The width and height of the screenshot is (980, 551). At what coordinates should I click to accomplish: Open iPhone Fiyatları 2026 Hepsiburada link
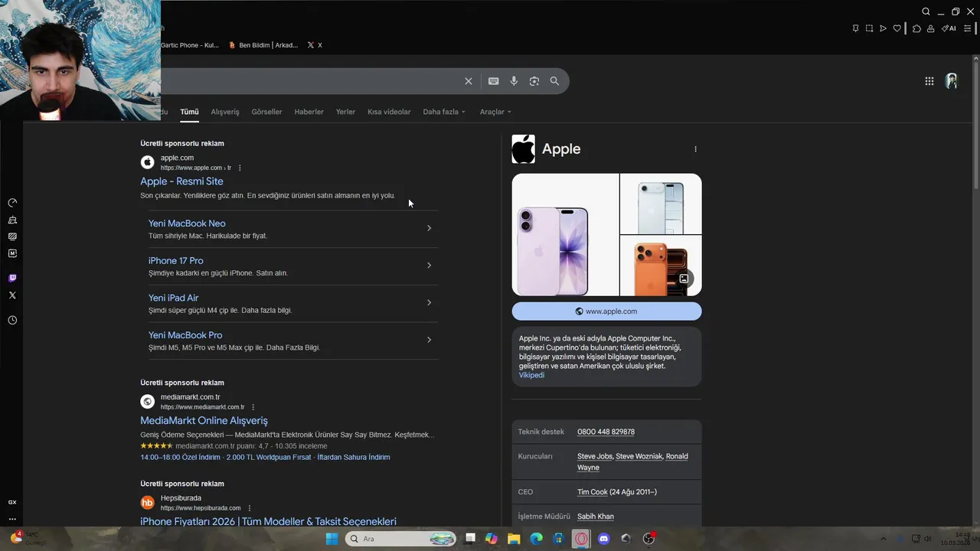pyautogui.click(x=268, y=522)
